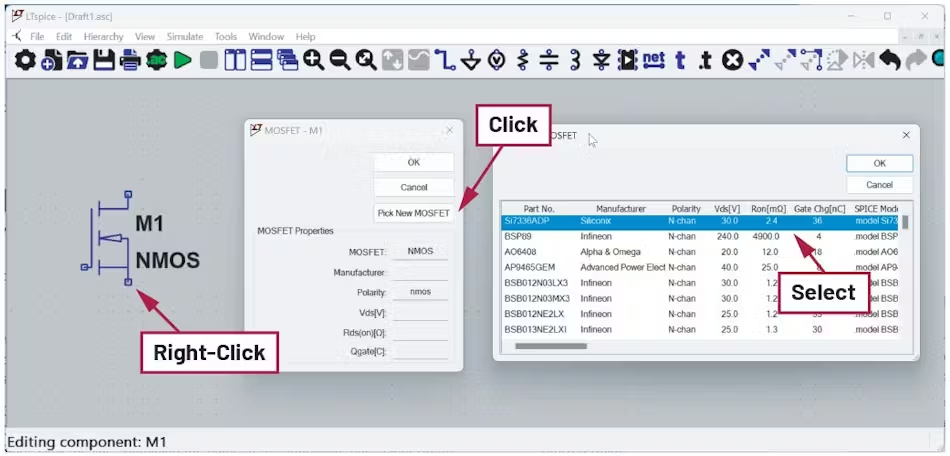Select the blue text 't' tool
The image size is (950, 456).
[680, 60]
